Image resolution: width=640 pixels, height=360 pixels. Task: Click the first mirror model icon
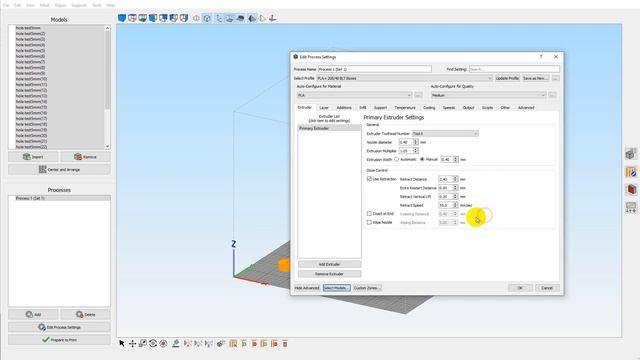pyautogui.click(x=188, y=344)
